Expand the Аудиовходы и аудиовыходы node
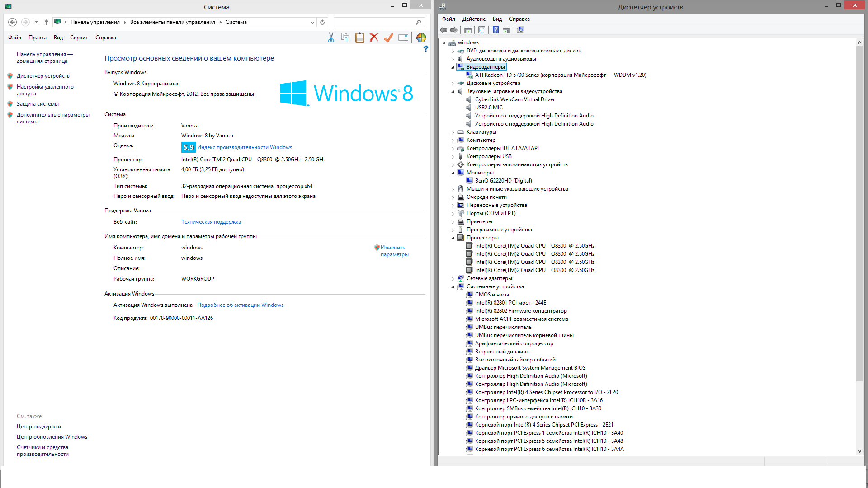The image size is (868, 488). 453,59
